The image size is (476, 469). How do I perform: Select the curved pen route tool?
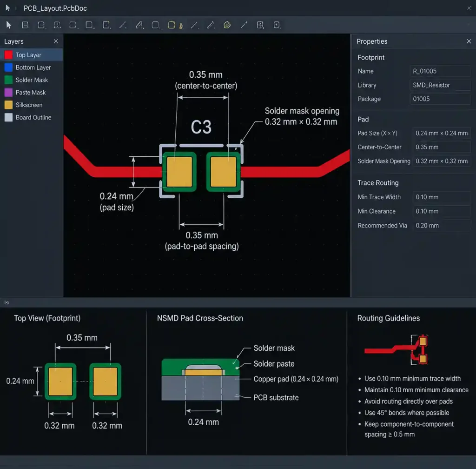click(x=139, y=25)
